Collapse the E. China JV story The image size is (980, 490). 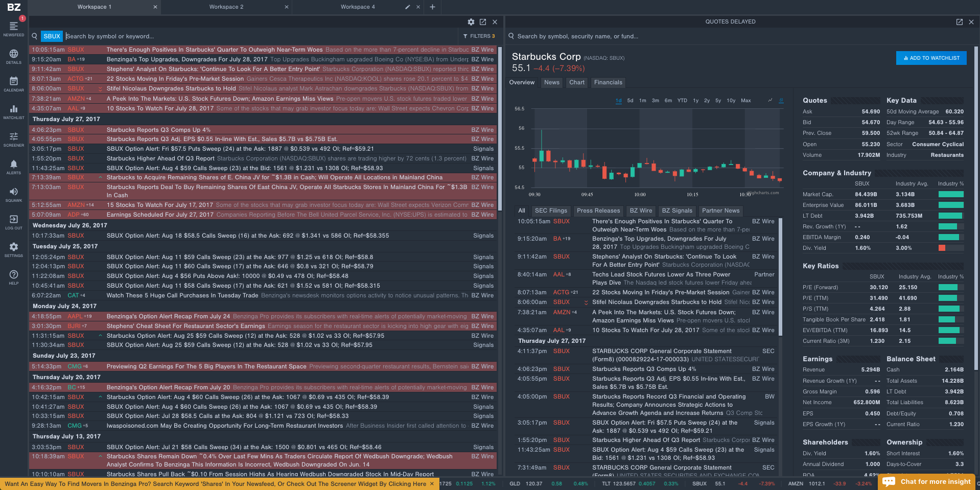point(100,177)
